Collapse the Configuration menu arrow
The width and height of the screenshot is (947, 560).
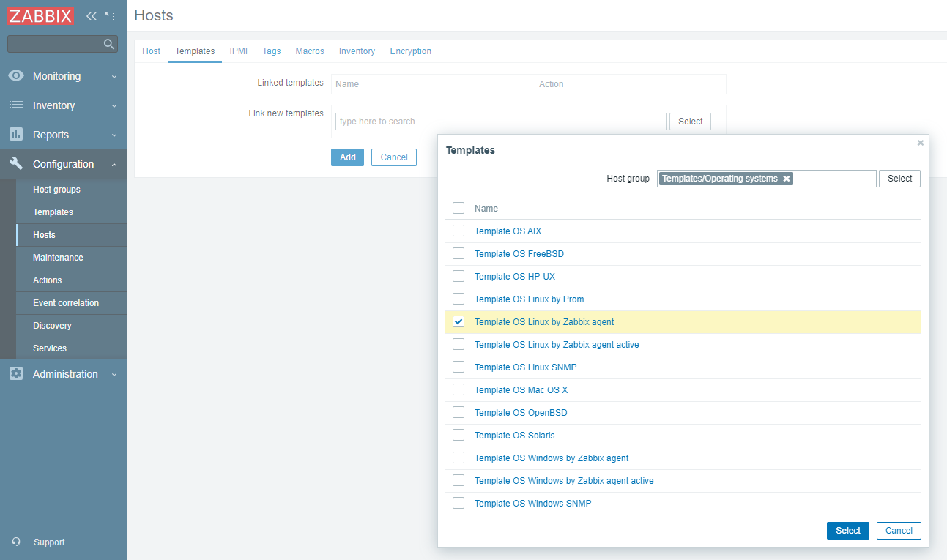tap(114, 165)
